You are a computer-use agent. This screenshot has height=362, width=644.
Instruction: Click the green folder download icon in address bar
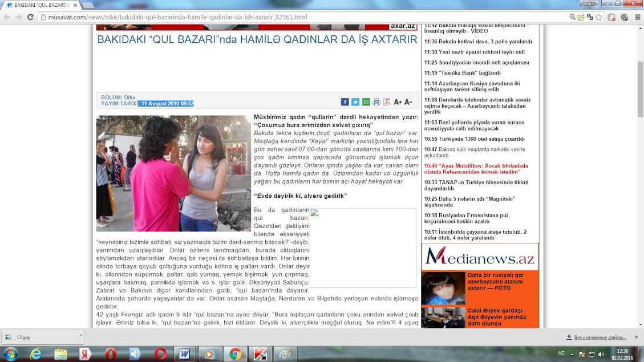click(x=581, y=17)
